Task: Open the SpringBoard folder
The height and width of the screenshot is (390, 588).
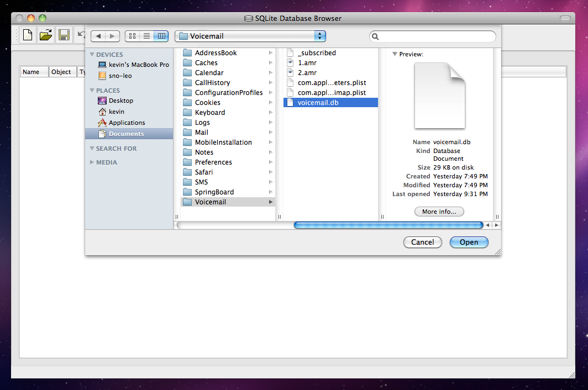Action: (228, 192)
